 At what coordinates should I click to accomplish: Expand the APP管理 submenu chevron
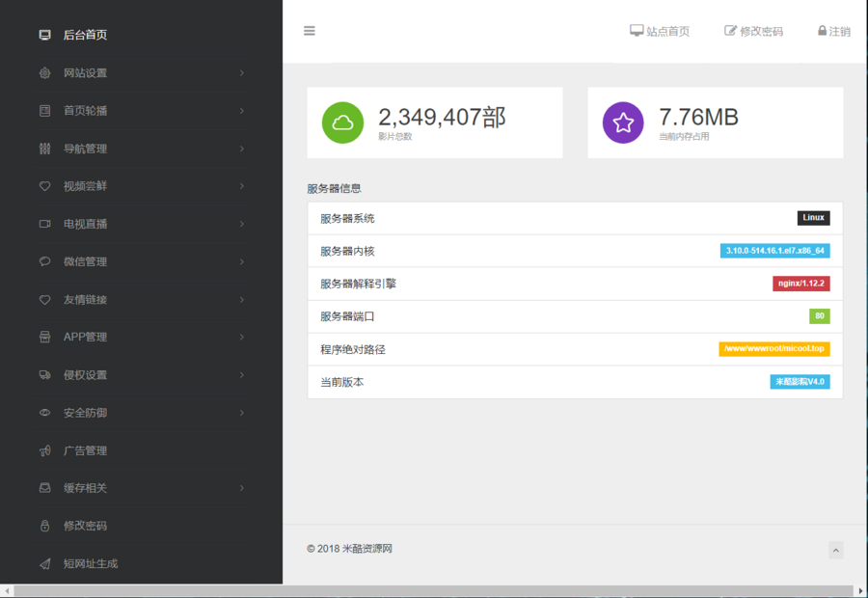click(241, 337)
